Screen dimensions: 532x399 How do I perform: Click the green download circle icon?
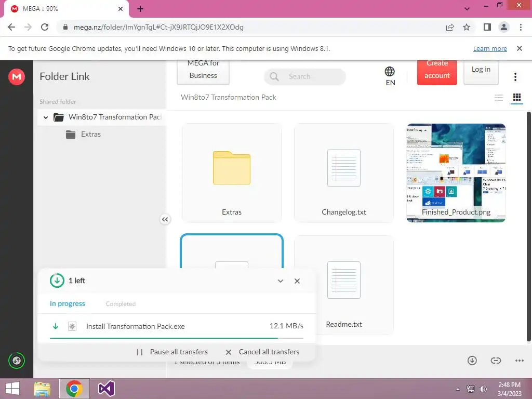pos(57,281)
